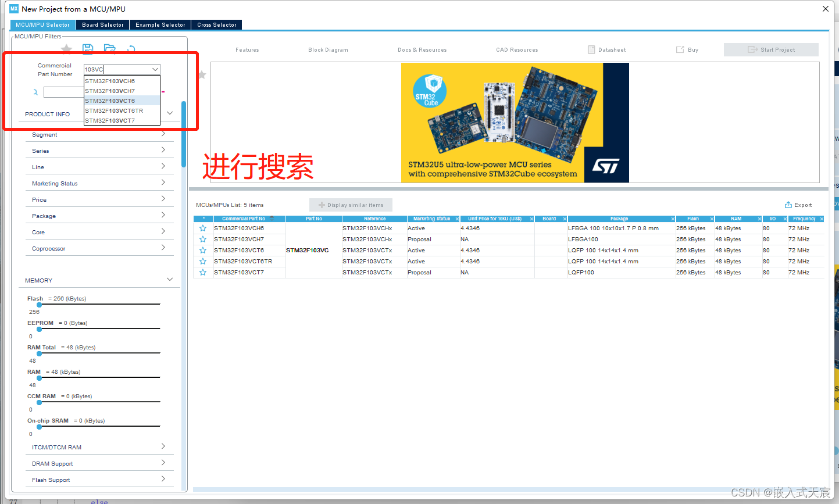Star the STM32F103VCT6 row as favorite
This screenshot has width=839, height=504.
203,251
